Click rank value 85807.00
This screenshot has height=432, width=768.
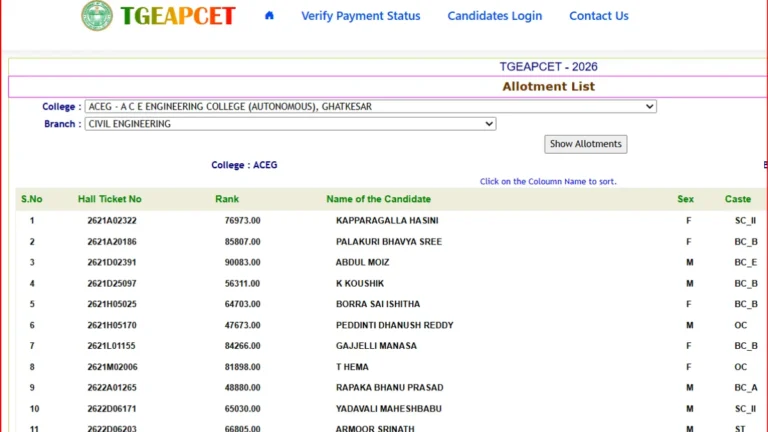coord(242,241)
